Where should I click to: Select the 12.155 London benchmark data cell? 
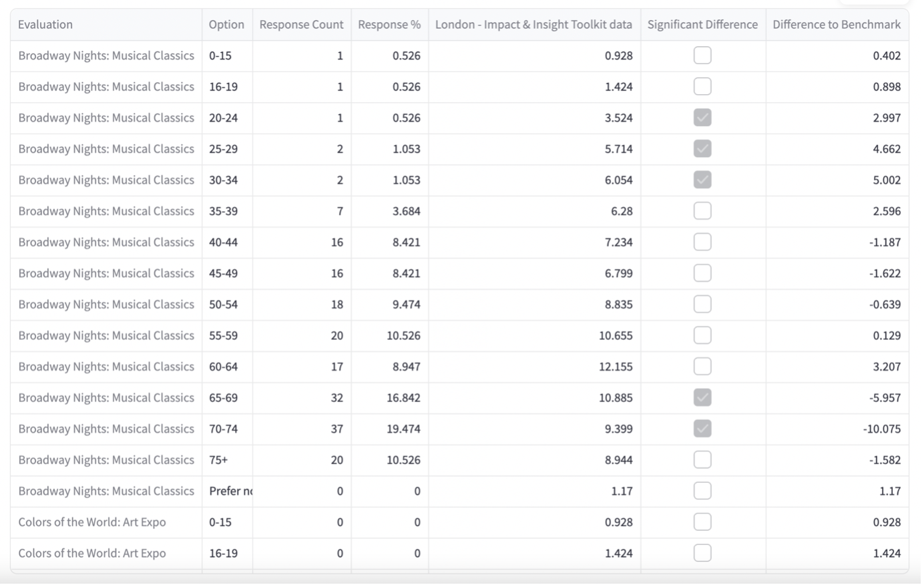coord(615,367)
